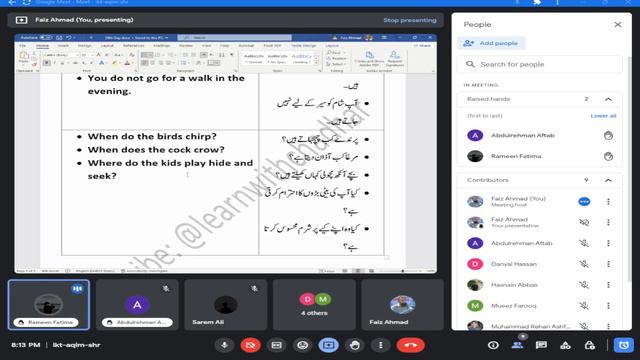Image resolution: width=640 pixels, height=360 pixels.
Task: Open the Select dropdown in Word's Editing group
Action: [337, 64]
